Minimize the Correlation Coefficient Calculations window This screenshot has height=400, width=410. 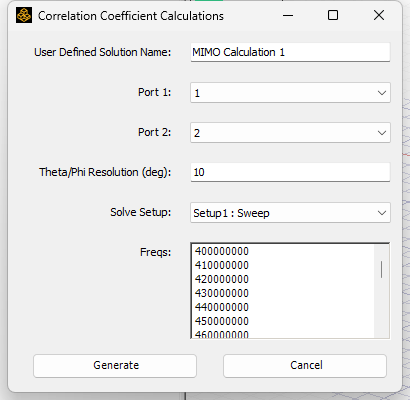click(288, 15)
